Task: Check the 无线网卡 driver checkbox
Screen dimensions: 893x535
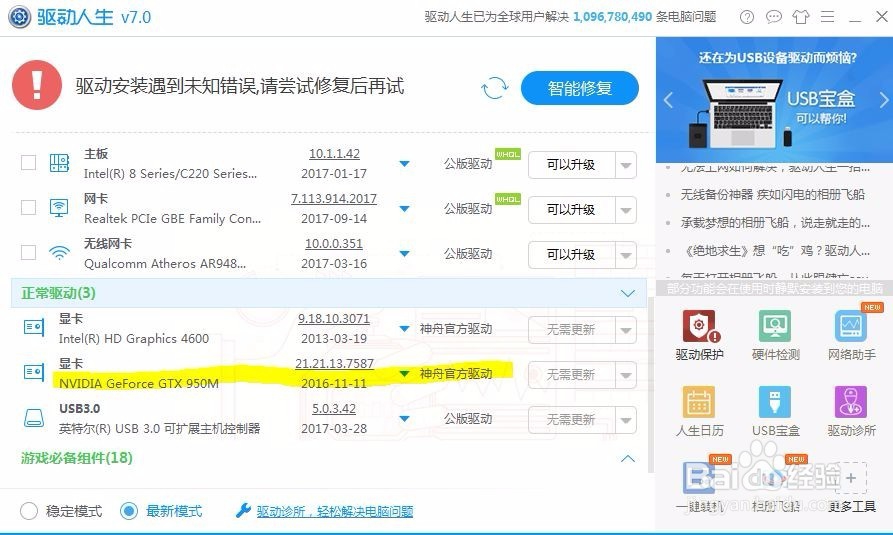Action: [28, 252]
